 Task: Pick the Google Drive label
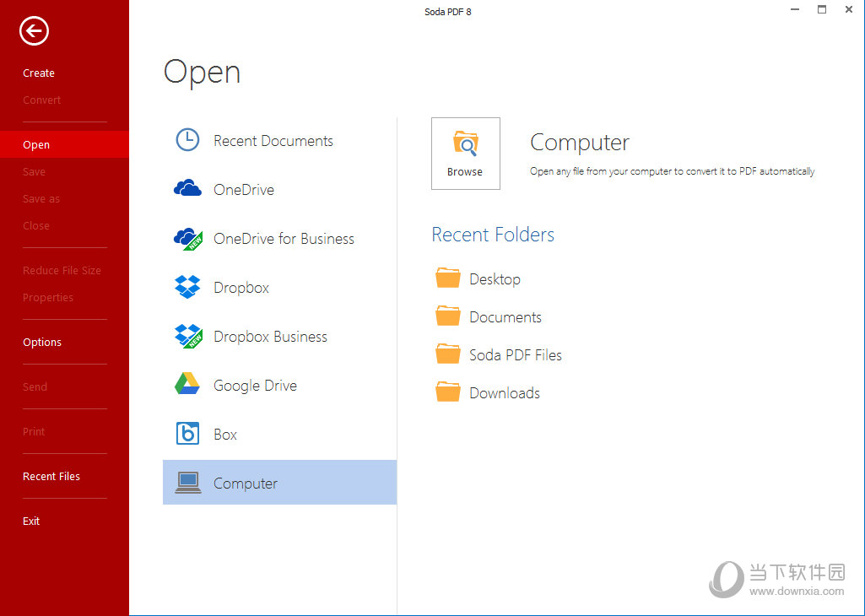click(x=255, y=386)
